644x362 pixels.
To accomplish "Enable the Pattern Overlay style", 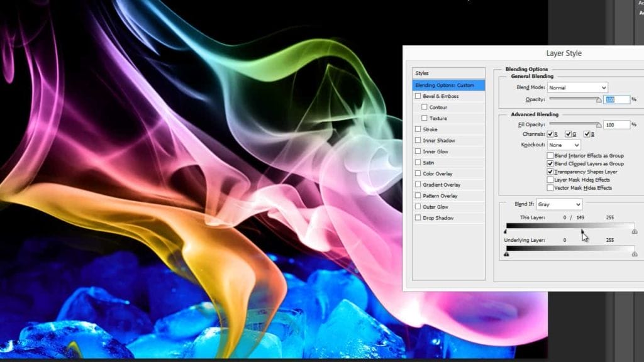I will point(418,195).
